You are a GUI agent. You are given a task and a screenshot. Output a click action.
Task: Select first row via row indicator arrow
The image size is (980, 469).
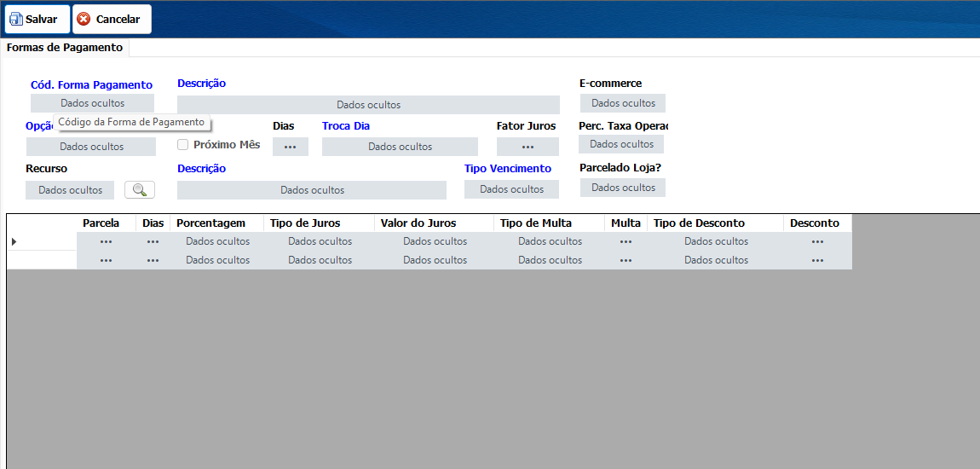(14, 241)
